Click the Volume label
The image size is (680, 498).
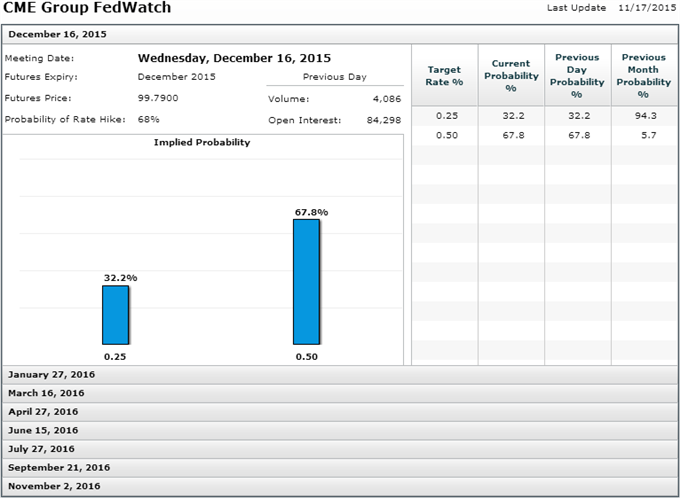[289, 99]
